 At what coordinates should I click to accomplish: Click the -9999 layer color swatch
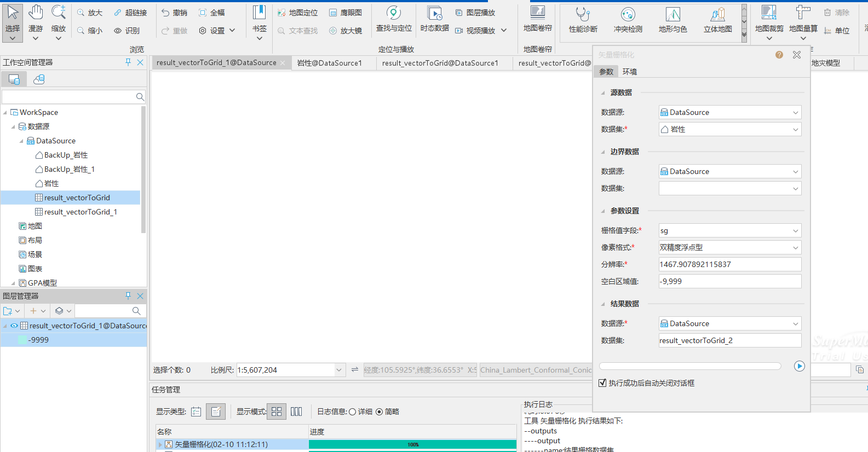pos(23,340)
